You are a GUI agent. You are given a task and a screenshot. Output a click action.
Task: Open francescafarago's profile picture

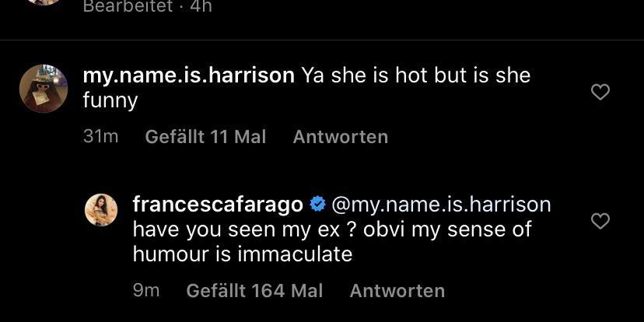point(100,210)
